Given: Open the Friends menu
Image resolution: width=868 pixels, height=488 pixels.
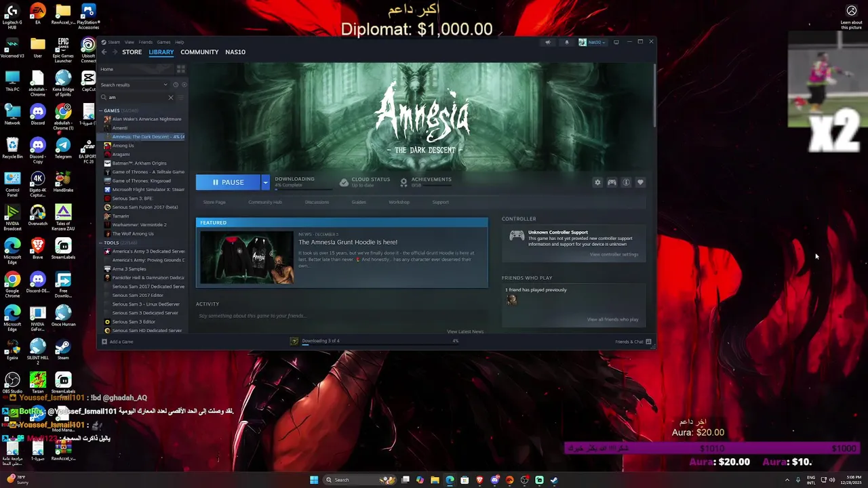Looking at the screenshot, I should coord(145,42).
